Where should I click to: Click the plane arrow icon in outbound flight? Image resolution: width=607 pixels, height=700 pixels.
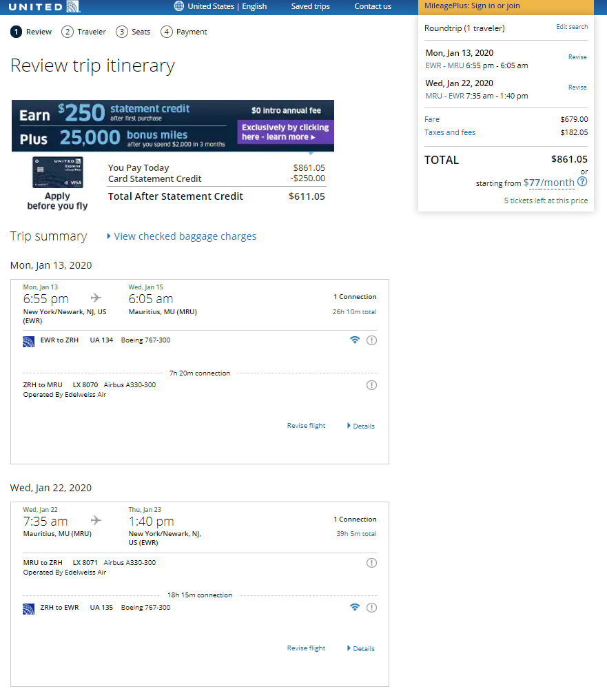(96, 298)
